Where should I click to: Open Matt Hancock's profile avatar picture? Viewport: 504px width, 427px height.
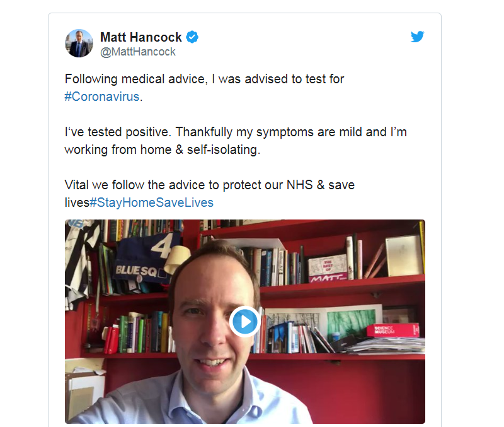[x=79, y=44]
